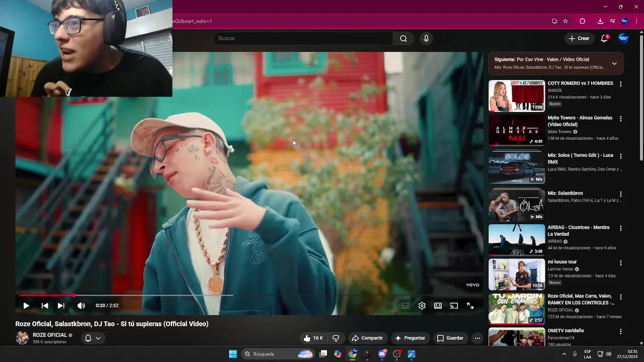This screenshot has width=644, height=362.
Task: Open video player settings gear
Action: pyautogui.click(x=422, y=306)
